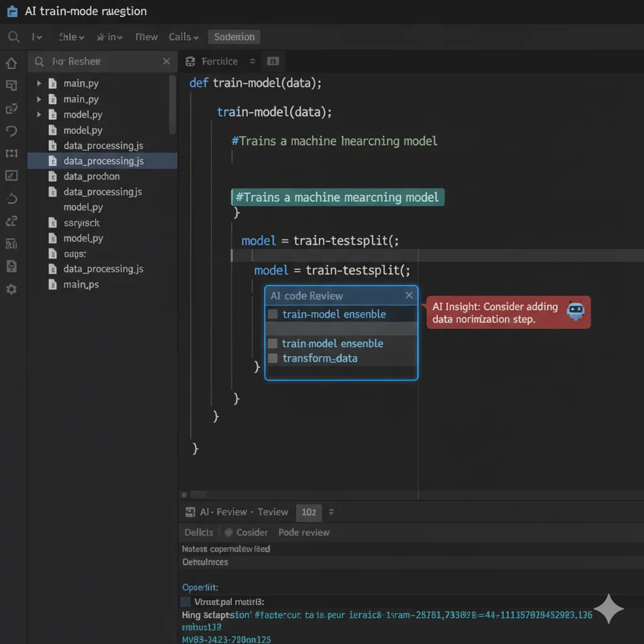The height and width of the screenshot is (644, 644).
Task: Click the undo curved-arrow icon in the sidebar
Action: coord(11,131)
